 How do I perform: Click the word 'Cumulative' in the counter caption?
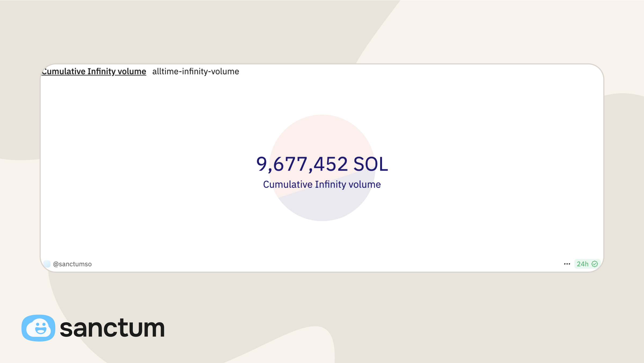(x=288, y=185)
